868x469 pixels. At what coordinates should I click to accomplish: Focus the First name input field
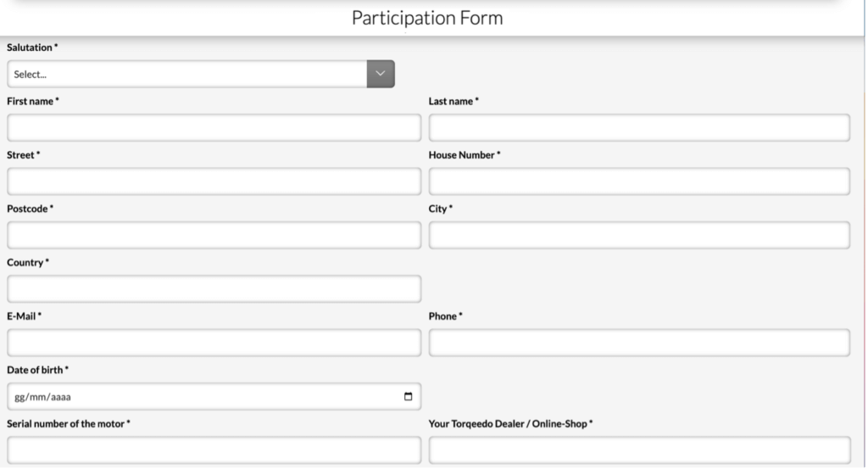tap(214, 127)
